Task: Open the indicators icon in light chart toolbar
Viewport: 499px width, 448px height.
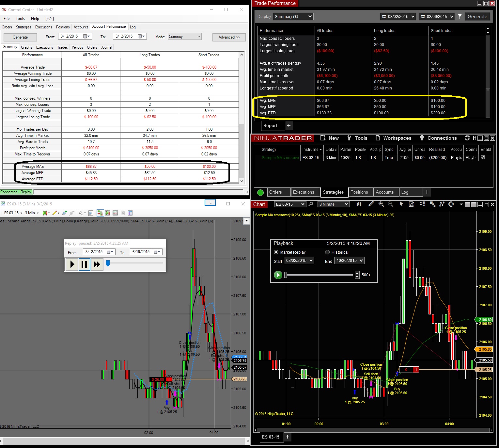Action: [108, 213]
